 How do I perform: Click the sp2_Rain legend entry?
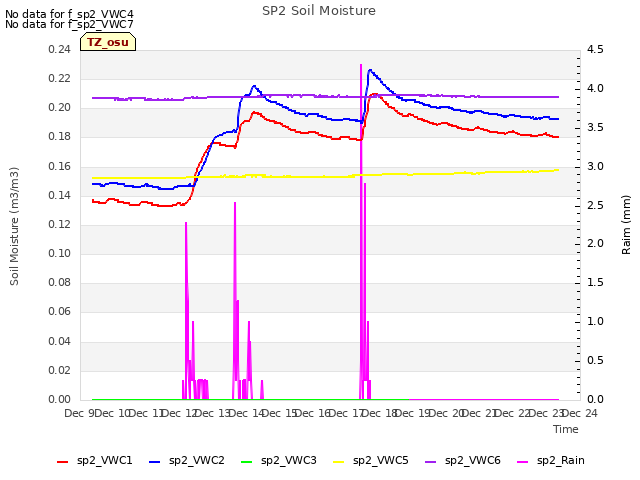click(x=551, y=461)
